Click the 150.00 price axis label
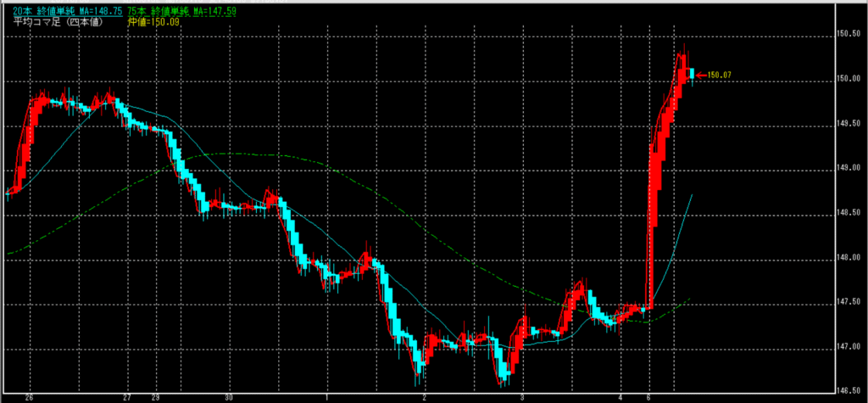 pyautogui.click(x=848, y=80)
